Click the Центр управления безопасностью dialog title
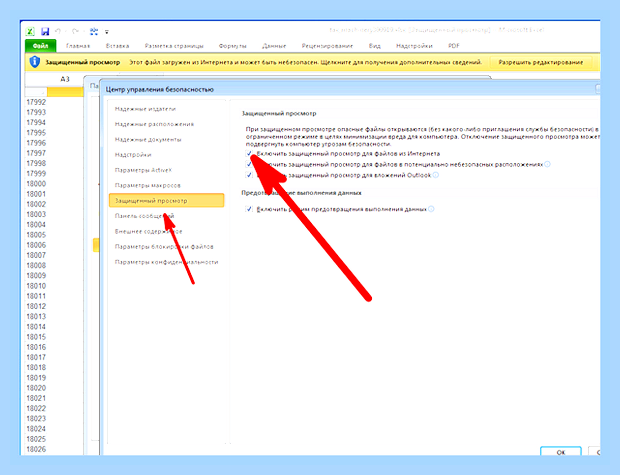 click(160, 90)
